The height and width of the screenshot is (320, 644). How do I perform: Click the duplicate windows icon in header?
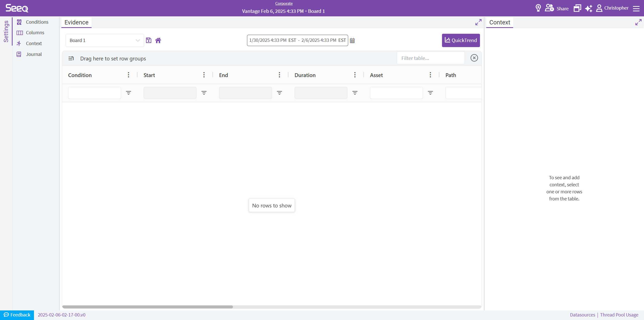click(577, 8)
